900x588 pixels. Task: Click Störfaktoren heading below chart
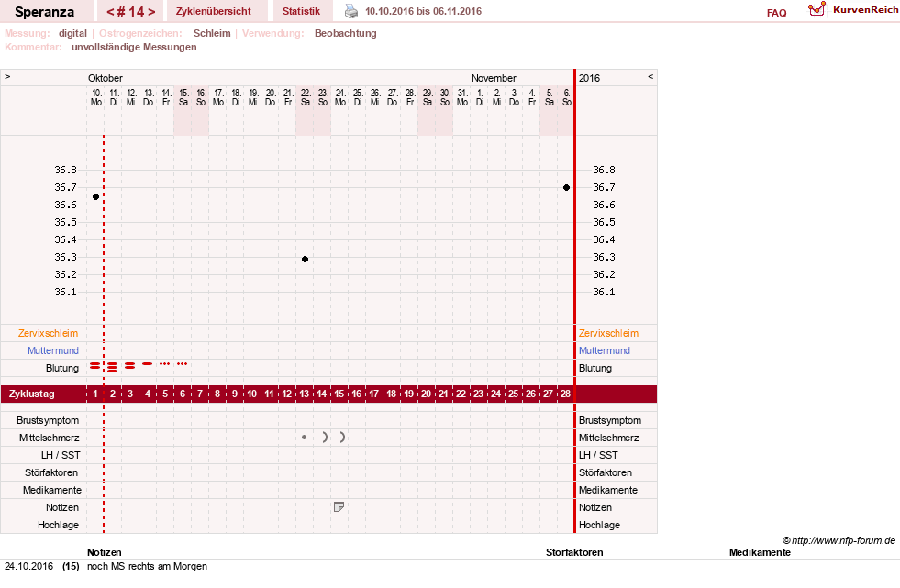click(x=574, y=552)
